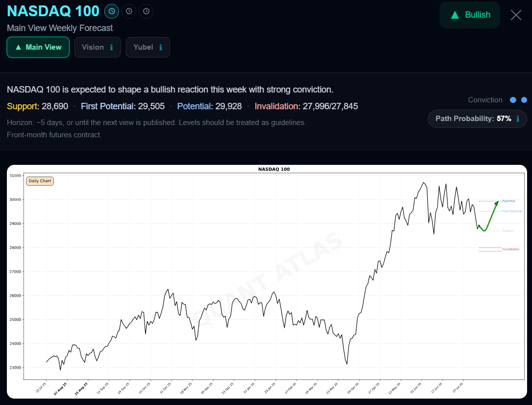Click the Path Probability info icon
Screen dimensions: 532x405
point(518,119)
